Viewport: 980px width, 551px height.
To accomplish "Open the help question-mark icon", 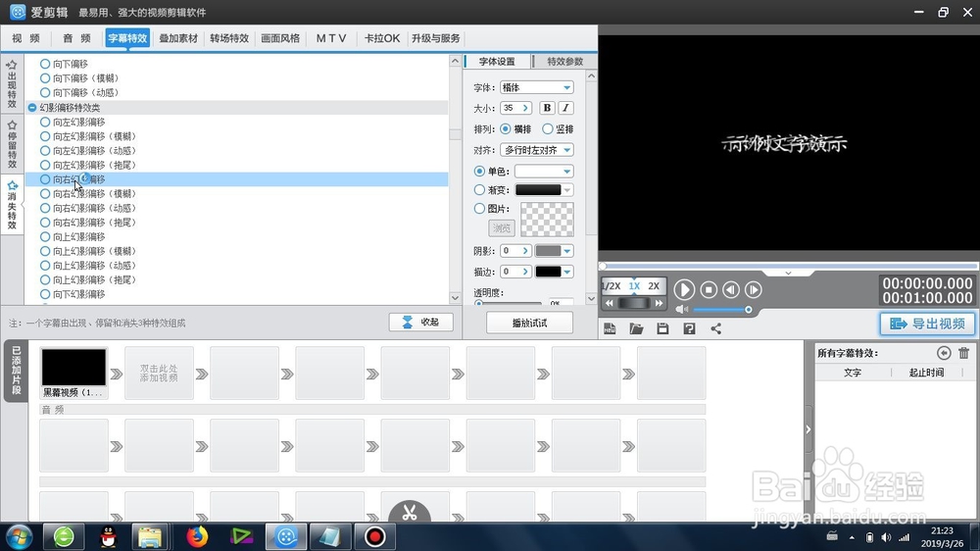I will click(x=689, y=329).
